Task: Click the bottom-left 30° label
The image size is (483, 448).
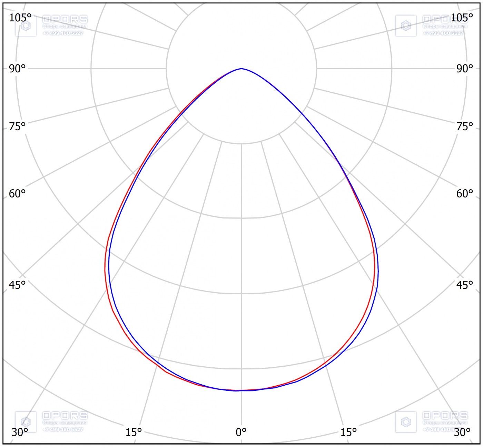Action: (x=20, y=432)
